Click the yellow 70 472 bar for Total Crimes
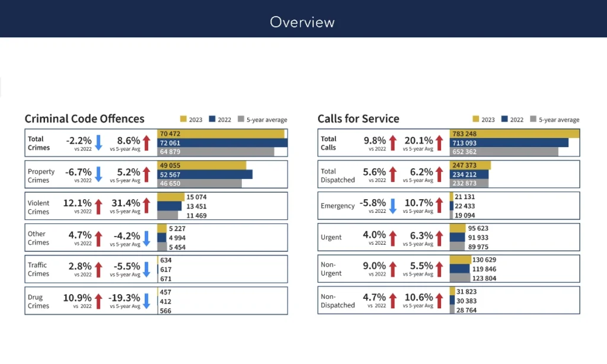The width and height of the screenshot is (607, 364). coord(221,134)
